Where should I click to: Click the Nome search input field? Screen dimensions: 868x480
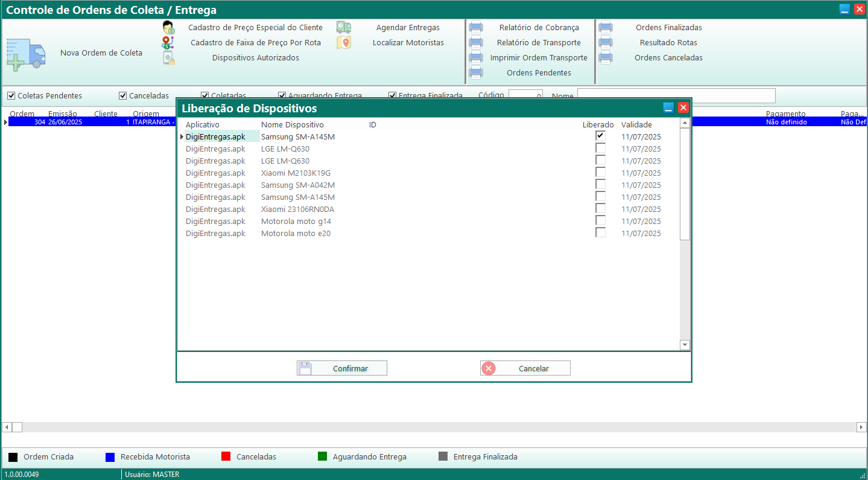tap(676, 96)
